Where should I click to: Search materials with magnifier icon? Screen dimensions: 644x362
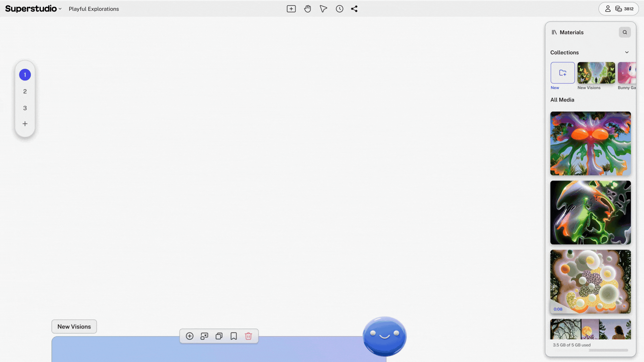click(x=625, y=32)
